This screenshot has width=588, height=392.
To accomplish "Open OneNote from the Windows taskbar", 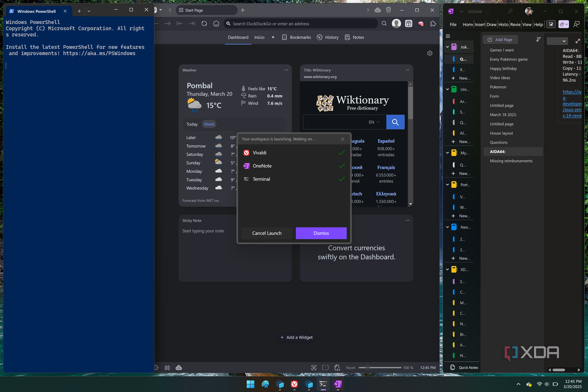I will tap(338, 384).
